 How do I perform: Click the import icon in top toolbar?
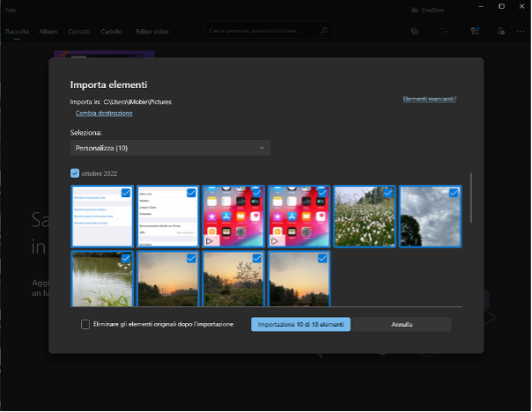[x=473, y=31]
